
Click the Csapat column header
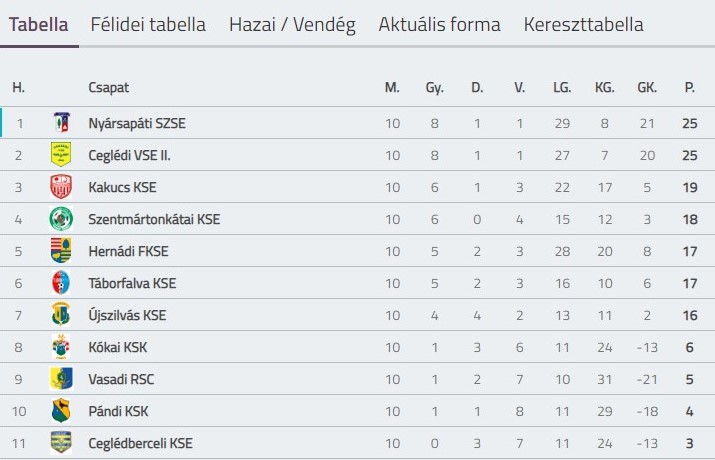tap(109, 87)
